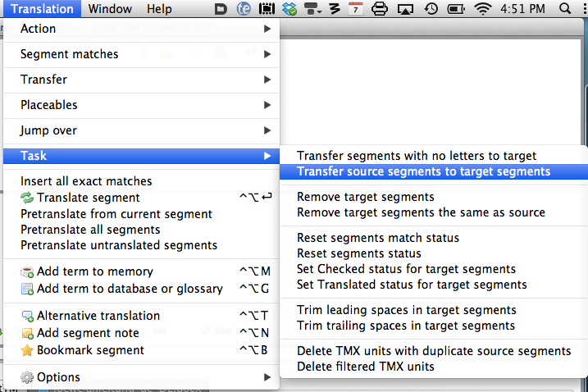Open Dropbox from the menu bar
The image size is (588, 392).
click(289, 9)
